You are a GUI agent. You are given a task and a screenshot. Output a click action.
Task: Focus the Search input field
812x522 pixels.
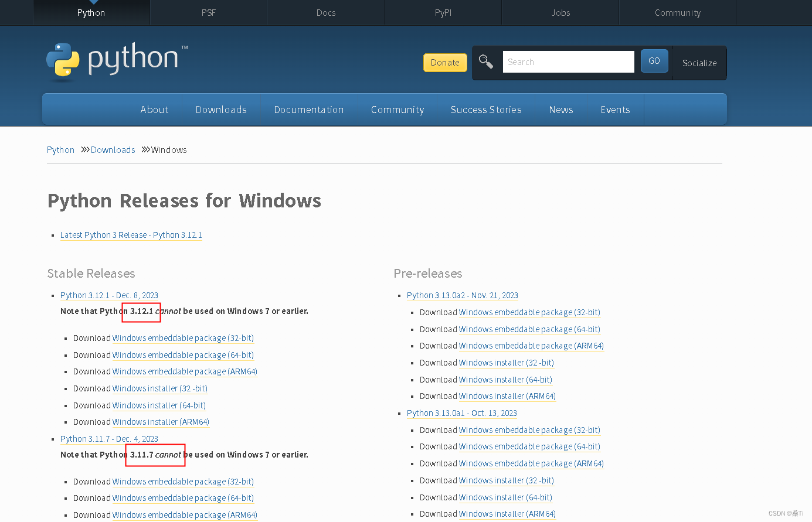pos(569,62)
